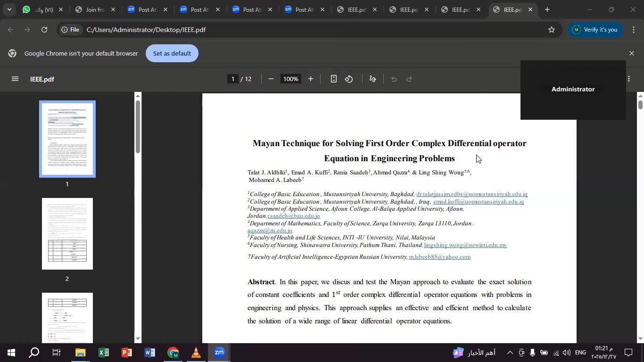
Task: Bookmark this tab with the star icon
Action: point(552,30)
